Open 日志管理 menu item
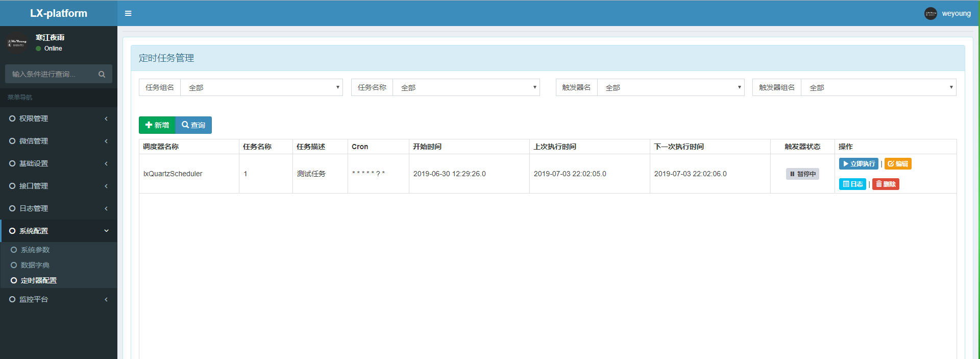 59,208
